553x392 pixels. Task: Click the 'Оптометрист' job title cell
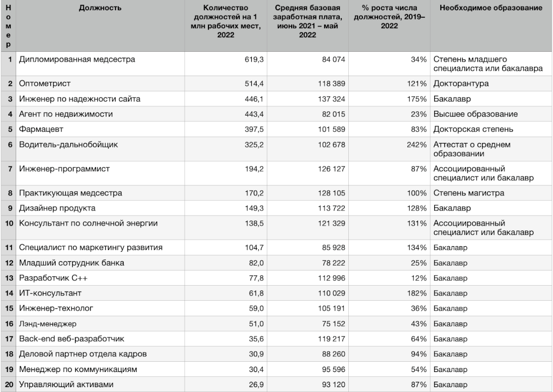(x=45, y=84)
